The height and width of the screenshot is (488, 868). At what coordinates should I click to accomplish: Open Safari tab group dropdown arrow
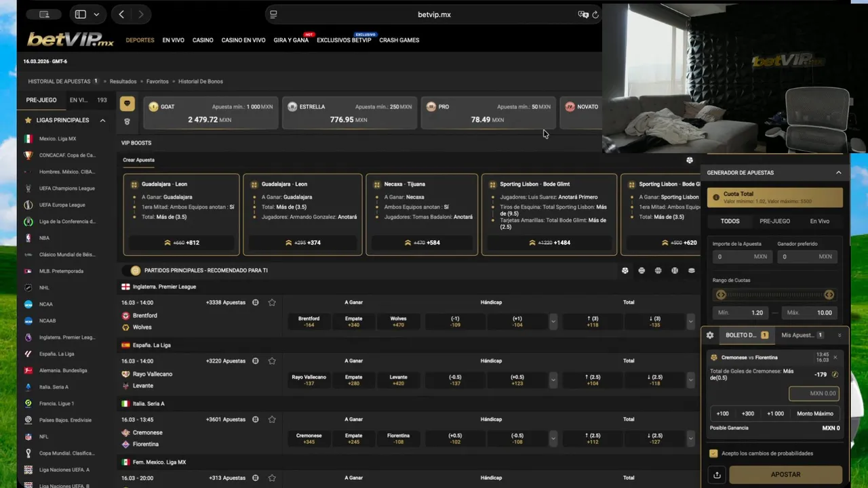[x=96, y=14]
